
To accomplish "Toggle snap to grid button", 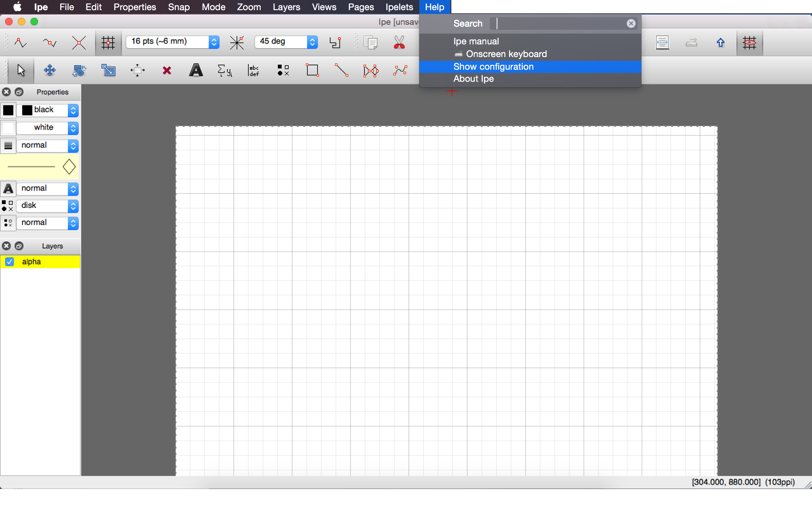I will point(108,42).
